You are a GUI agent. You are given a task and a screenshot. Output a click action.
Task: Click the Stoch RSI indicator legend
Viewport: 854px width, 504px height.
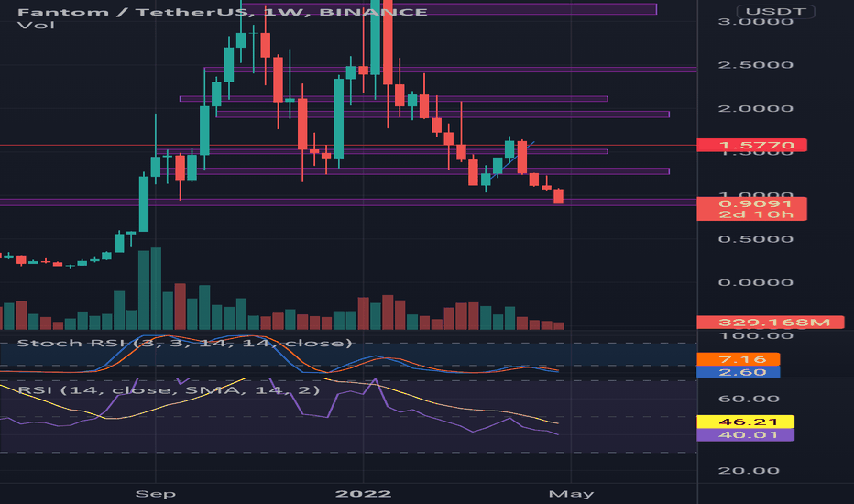click(185, 343)
